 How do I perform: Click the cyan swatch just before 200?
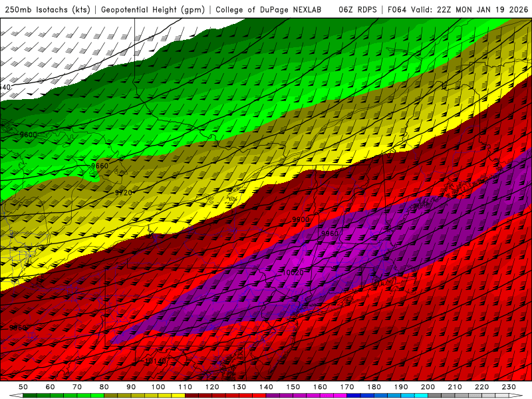coord(421,396)
